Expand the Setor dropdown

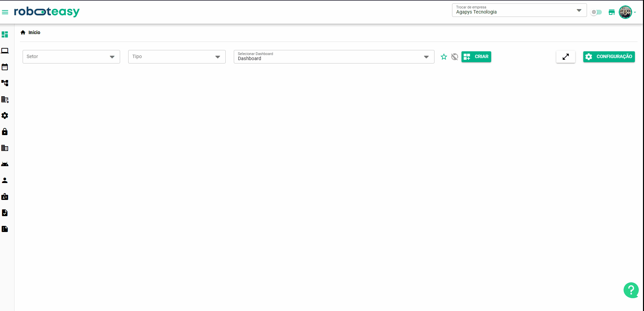pyautogui.click(x=71, y=57)
